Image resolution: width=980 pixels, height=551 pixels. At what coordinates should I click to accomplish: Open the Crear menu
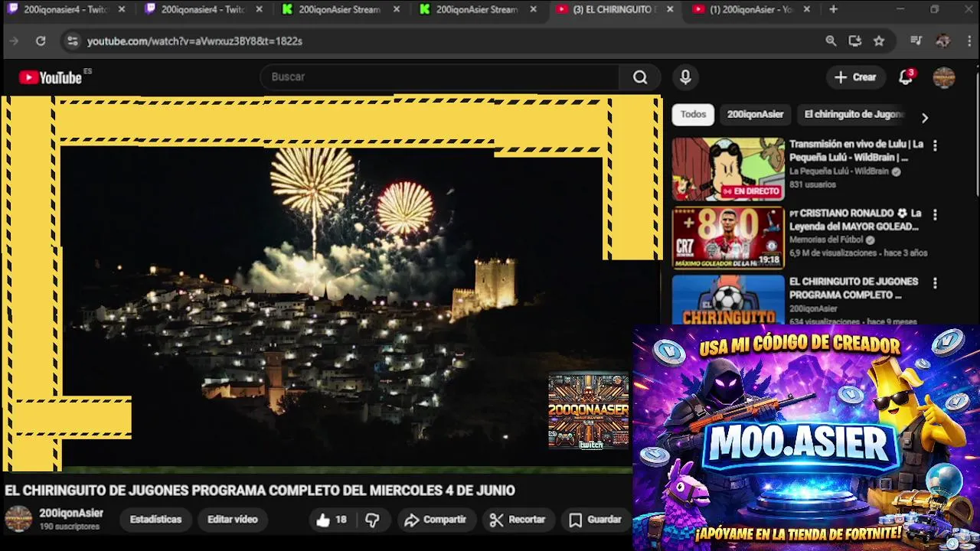pos(855,77)
